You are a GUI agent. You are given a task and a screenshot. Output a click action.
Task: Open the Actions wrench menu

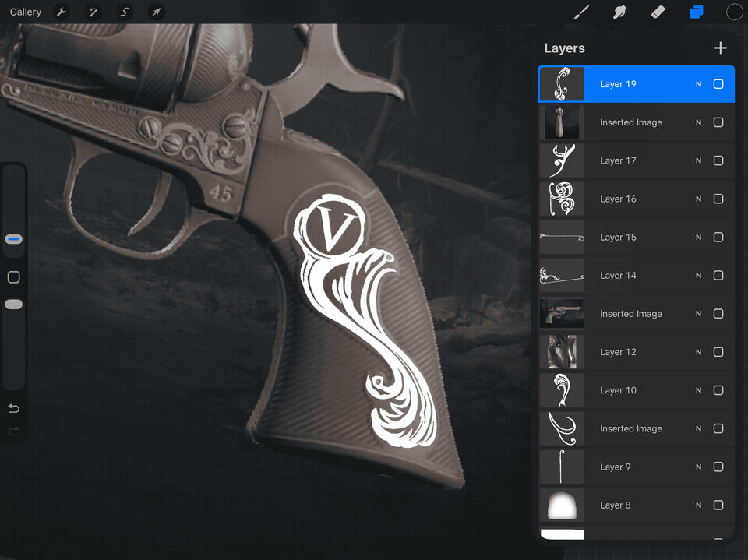coord(61,12)
